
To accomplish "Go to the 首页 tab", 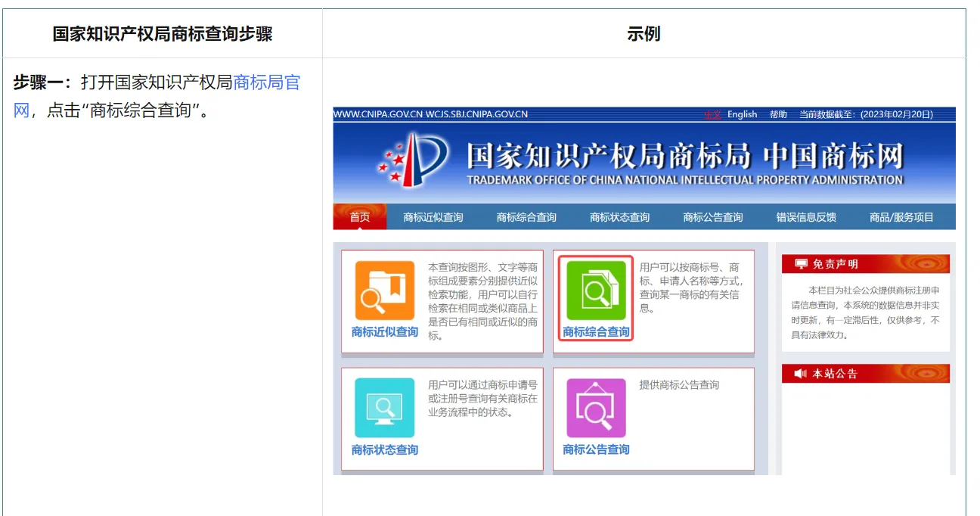I will pyautogui.click(x=360, y=217).
